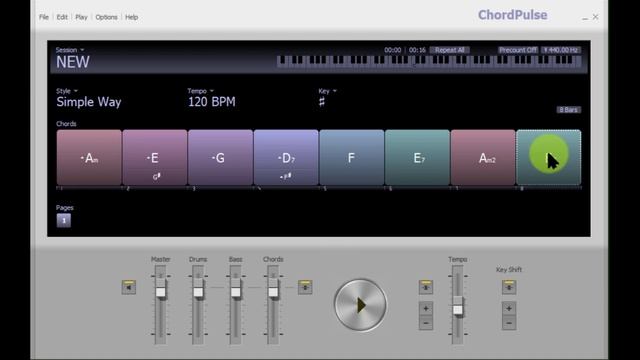Viewport: 640px width, 360px height.
Task: Click the Simple Way style name
Action: tap(89, 102)
